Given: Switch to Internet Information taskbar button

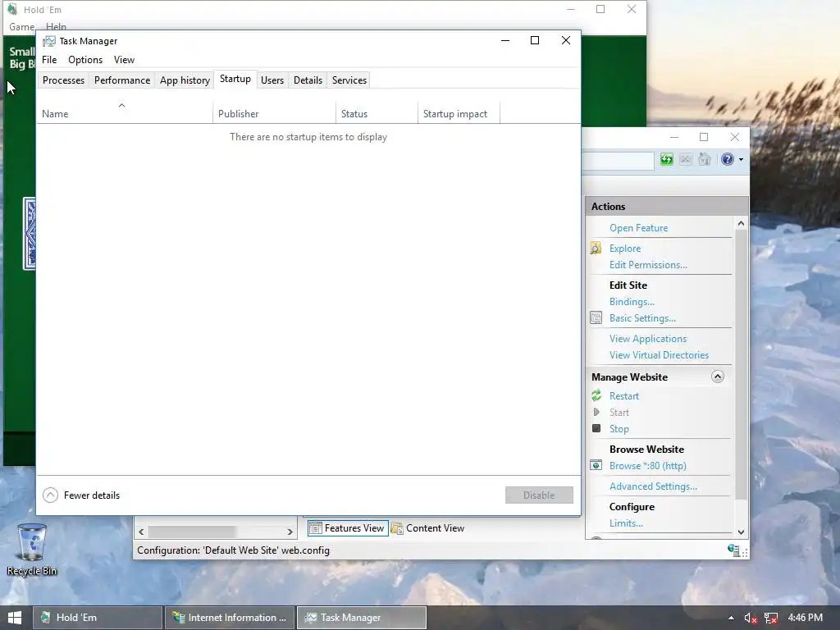Looking at the screenshot, I should tap(230, 618).
